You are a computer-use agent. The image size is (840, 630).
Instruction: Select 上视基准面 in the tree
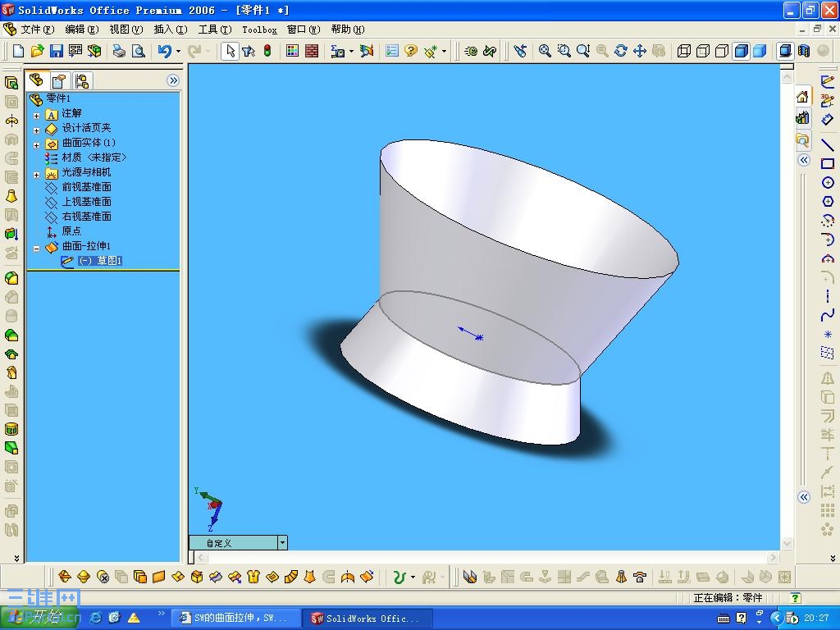coord(87,202)
